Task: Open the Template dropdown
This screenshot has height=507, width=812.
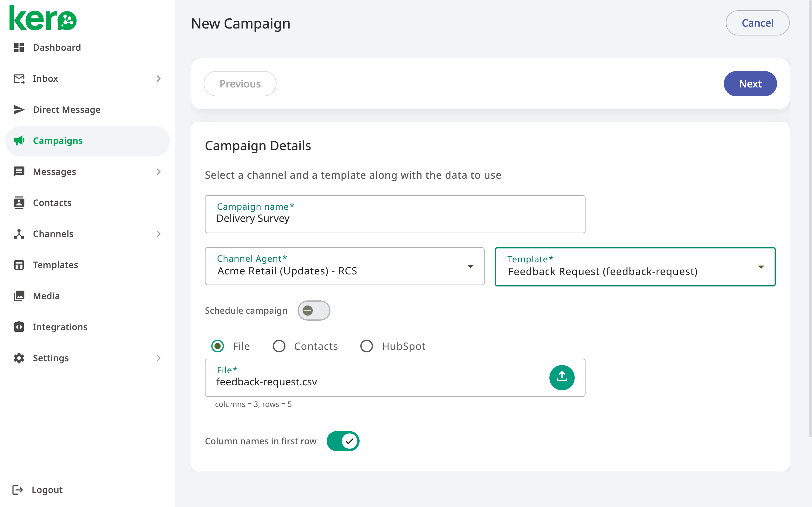Action: [x=635, y=266]
